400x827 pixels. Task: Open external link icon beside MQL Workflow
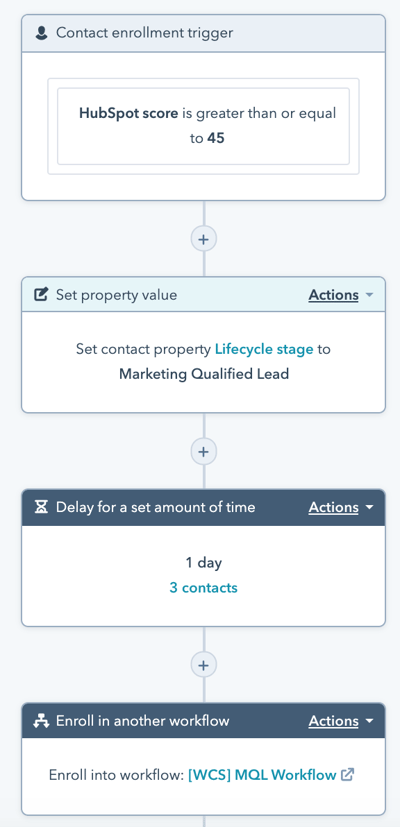tap(347, 775)
